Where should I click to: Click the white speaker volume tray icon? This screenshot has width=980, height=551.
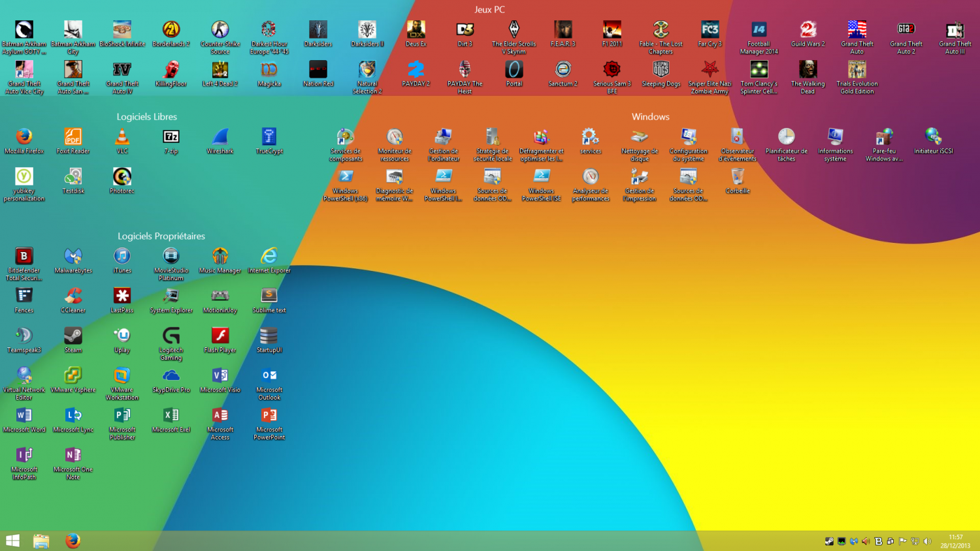click(x=927, y=541)
